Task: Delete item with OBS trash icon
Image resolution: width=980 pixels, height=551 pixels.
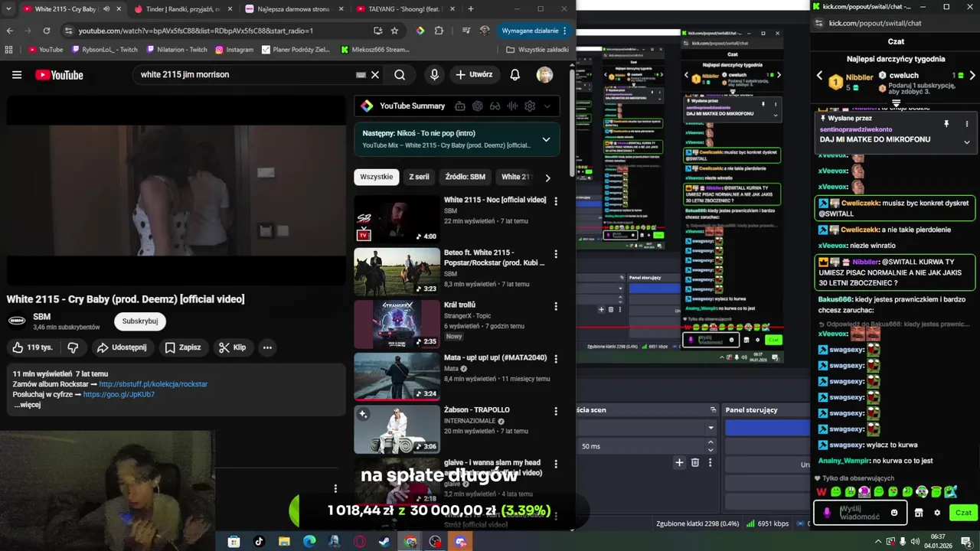Action: pyautogui.click(x=695, y=462)
